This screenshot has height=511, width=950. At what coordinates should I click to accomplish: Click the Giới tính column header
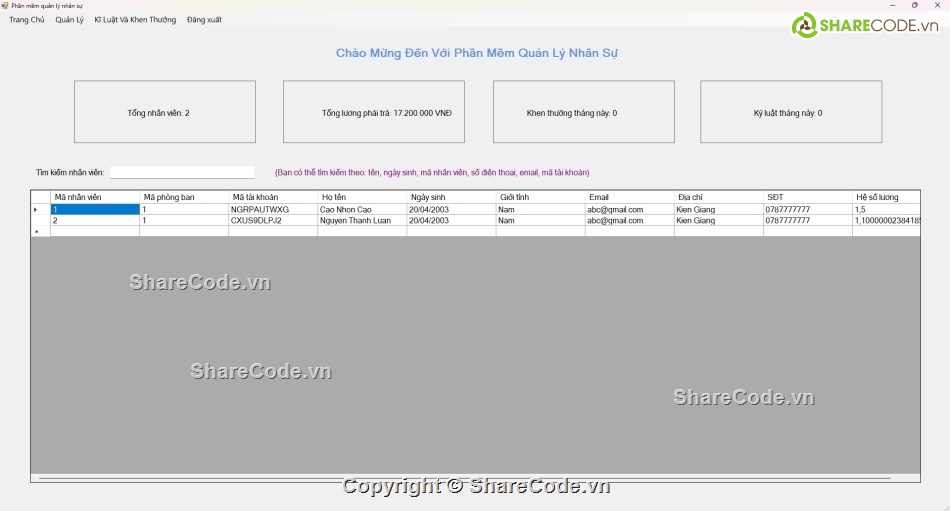tap(540, 197)
